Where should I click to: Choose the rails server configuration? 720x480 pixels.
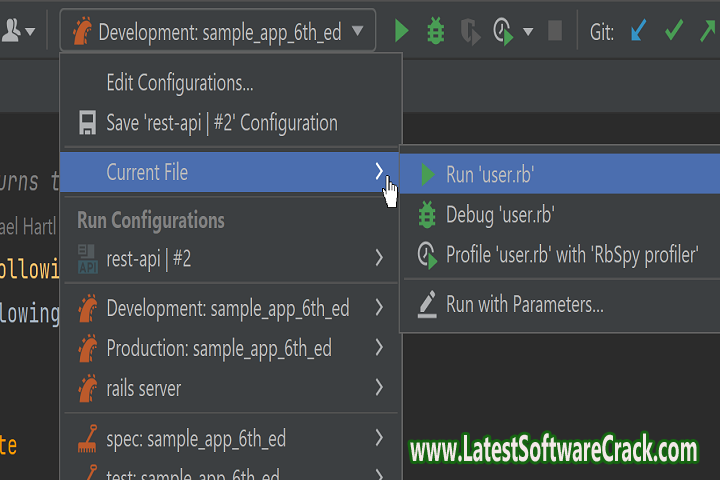click(x=143, y=388)
